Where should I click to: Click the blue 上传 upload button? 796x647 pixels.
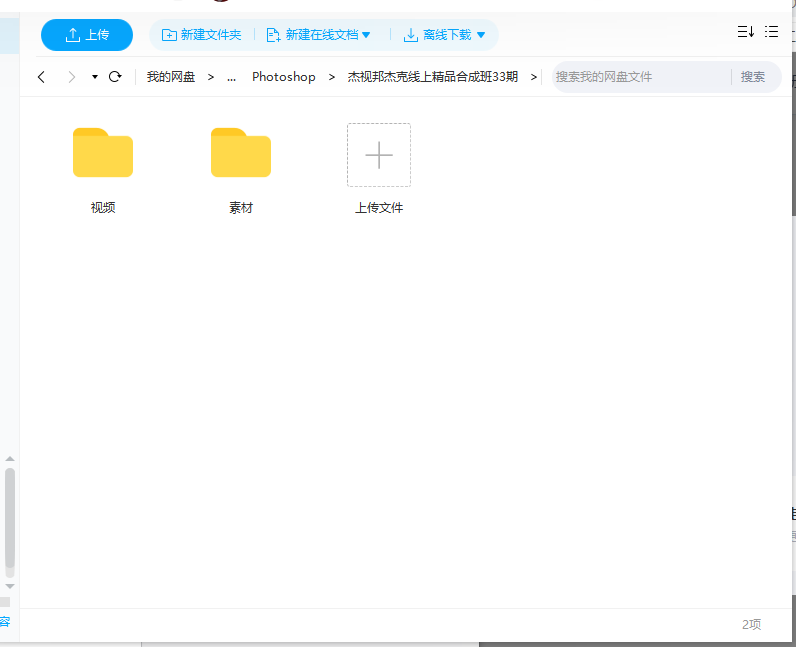tap(87, 35)
